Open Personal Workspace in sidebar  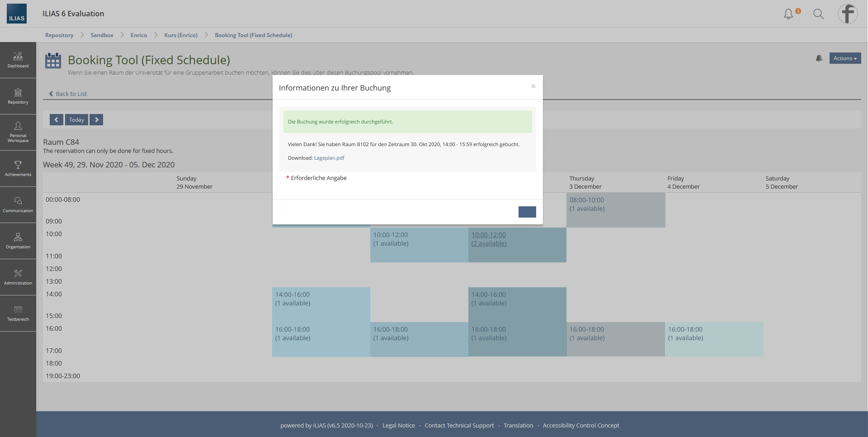[x=18, y=132]
